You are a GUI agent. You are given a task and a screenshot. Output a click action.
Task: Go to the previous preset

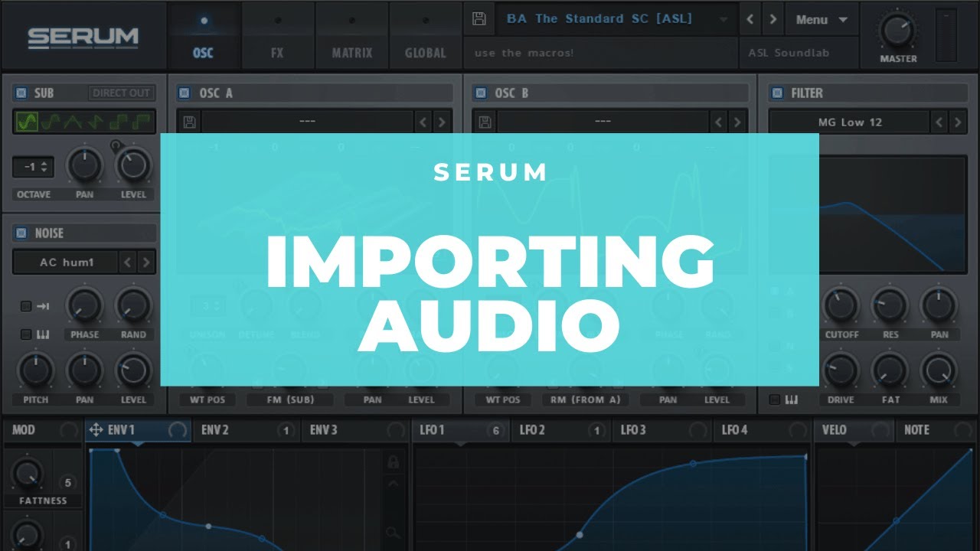(x=750, y=19)
